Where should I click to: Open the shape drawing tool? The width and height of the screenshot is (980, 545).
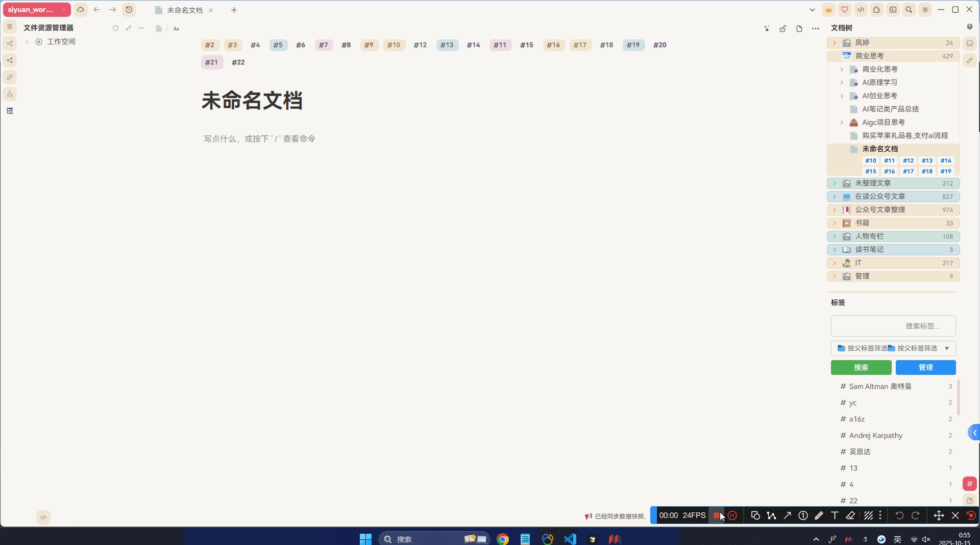[x=755, y=515]
